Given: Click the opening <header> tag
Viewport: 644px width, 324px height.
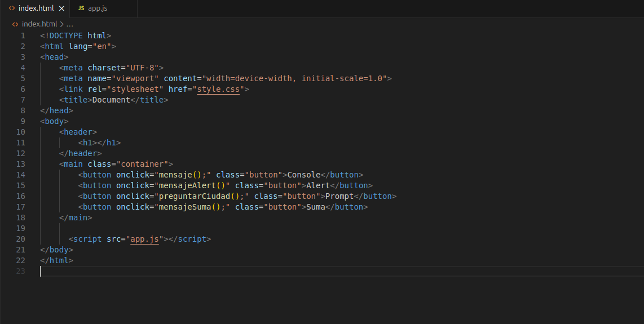Looking at the screenshot, I should point(78,132).
